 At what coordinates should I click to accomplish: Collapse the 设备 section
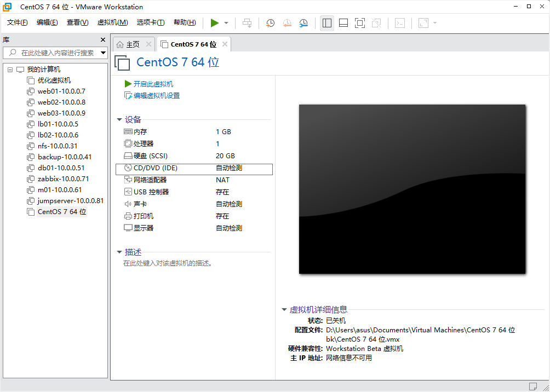(119, 119)
